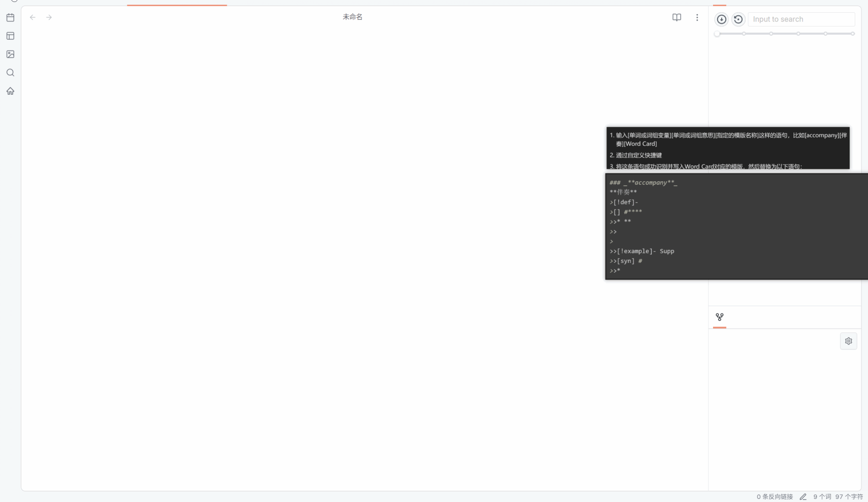Click the pencil edit-mode icon in status bar
Image resolution: width=868 pixels, height=502 pixels.
tap(803, 496)
